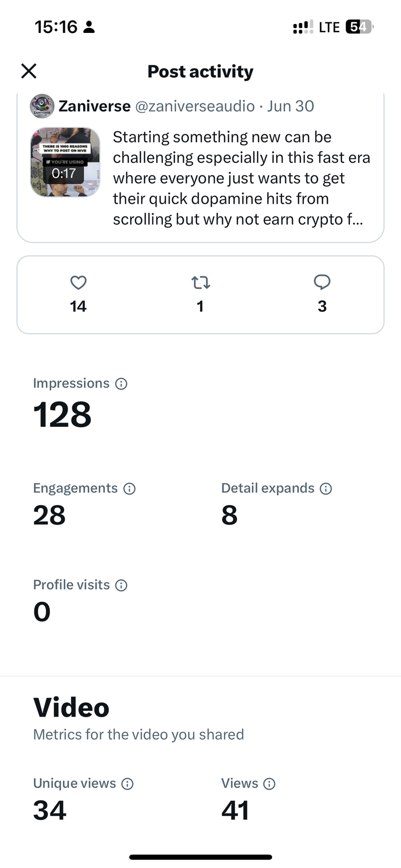The height and width of the screenshot is (868, 401).
Task: Tap the heart likes icon
Action: coord(78,283)
